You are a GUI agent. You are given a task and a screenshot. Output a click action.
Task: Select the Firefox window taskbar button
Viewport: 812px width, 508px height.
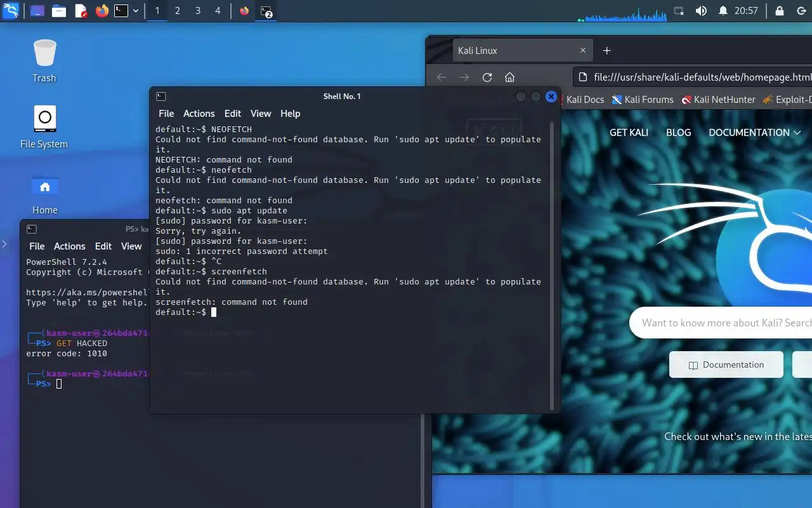(x=244, y=11)
